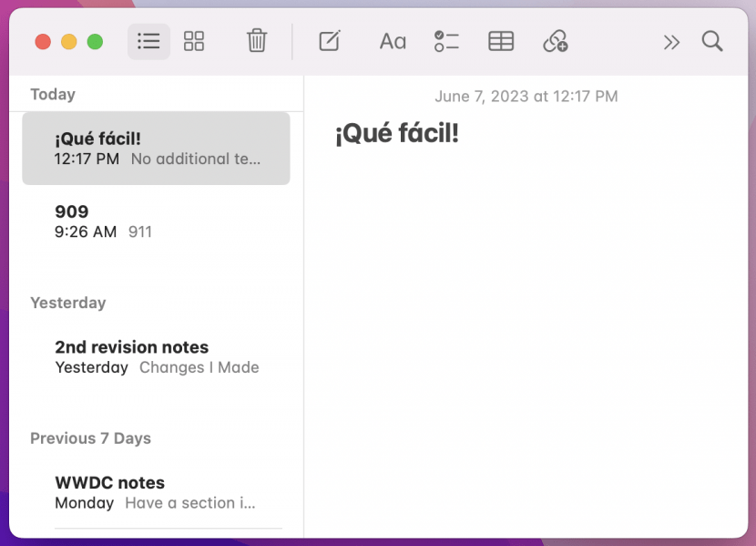This screenshot has height=546, width=756.
Task: Click the green full-screen window button
Action: (95, 41)
